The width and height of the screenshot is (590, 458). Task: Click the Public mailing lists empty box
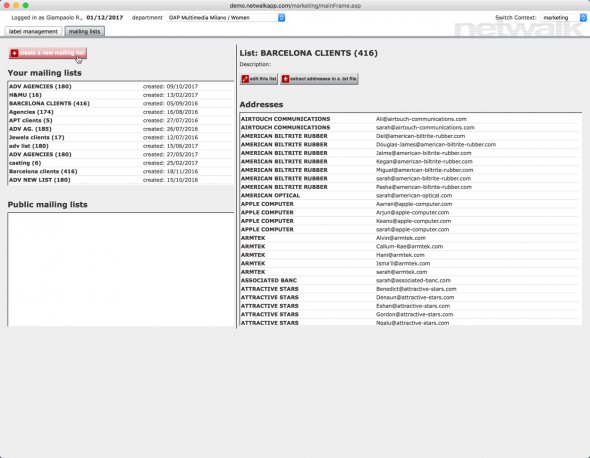pos(121,269)
